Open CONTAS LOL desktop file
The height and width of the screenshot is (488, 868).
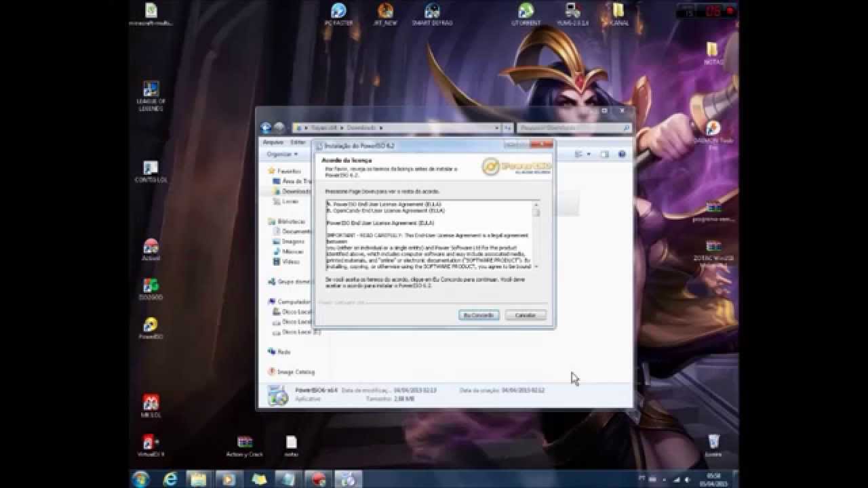(x=151, y=171)
